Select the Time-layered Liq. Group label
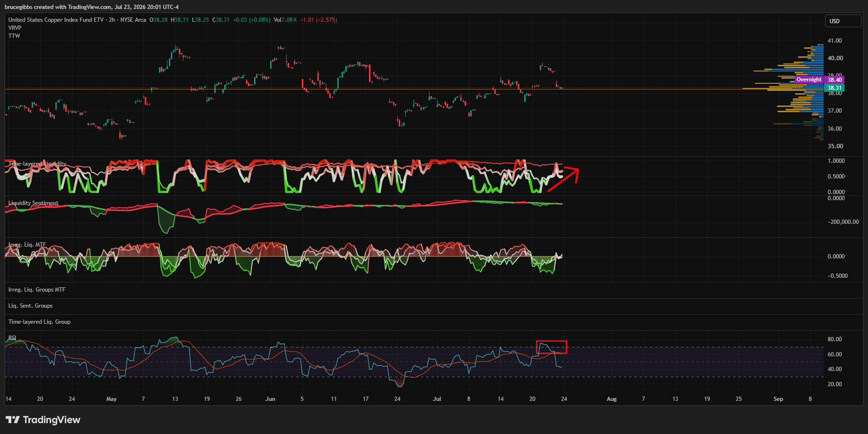 point(40,322)
